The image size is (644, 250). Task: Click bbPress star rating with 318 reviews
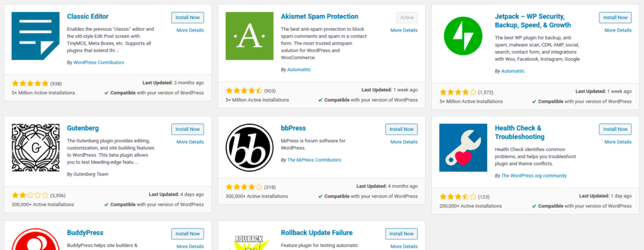click(244, 187)
